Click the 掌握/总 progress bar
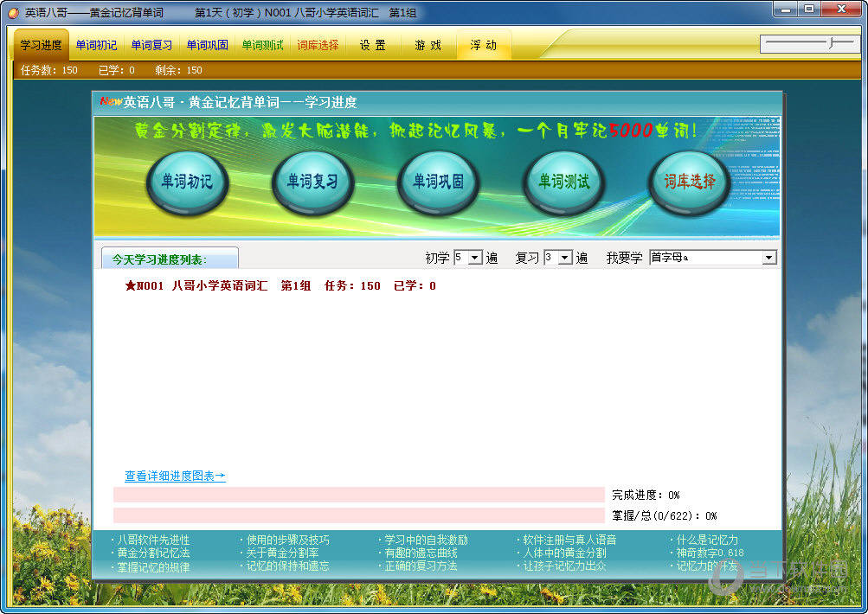The height and width of the screenshot is (614, 868). [359, 515]
